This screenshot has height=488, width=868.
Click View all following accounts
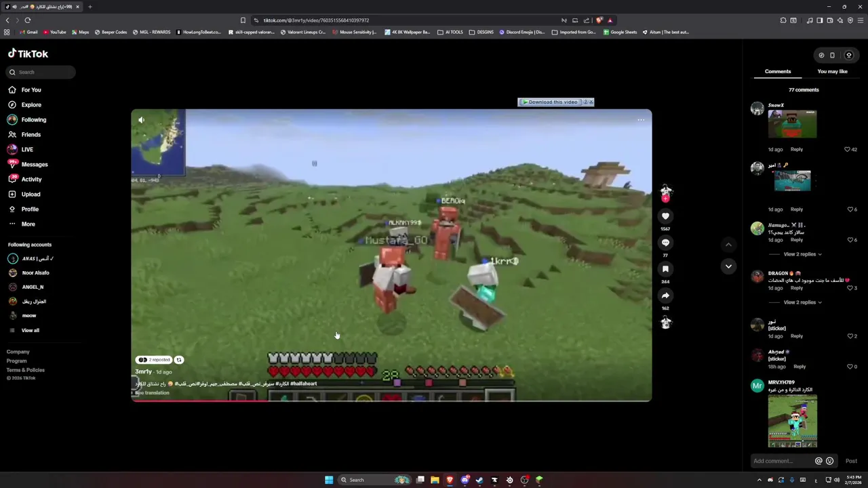point(31,330)
